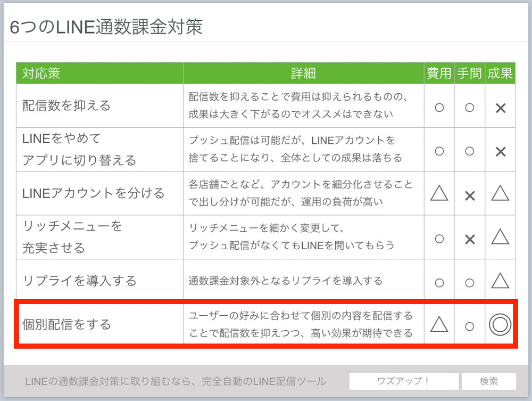Click the 配信数を抑える detail description
The height and width of the screenshot is (401, 532).
(298, 105)
